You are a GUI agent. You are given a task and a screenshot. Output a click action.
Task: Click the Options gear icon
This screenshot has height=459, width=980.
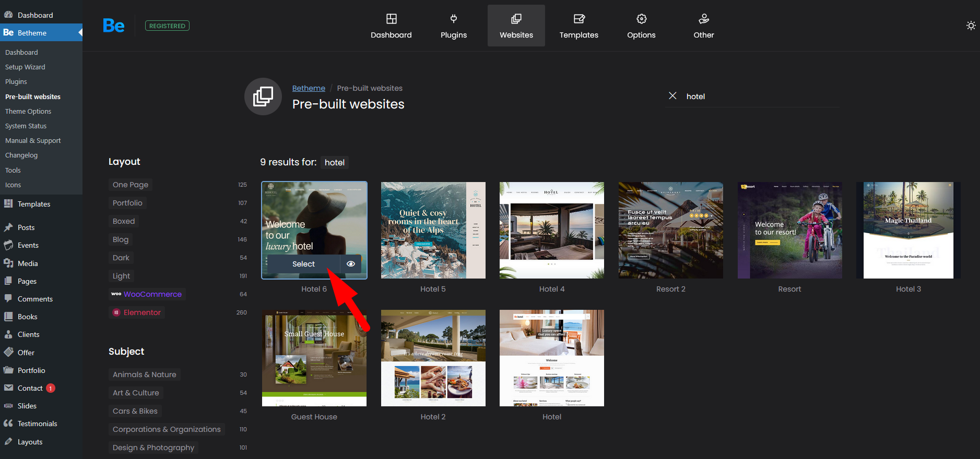click(x=641, y=19)
